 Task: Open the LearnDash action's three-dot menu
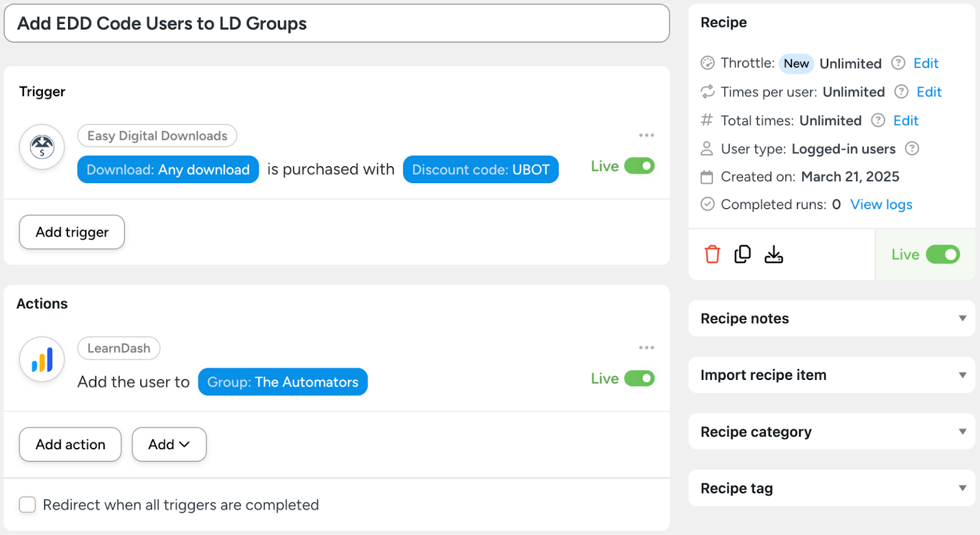(x=646, y=348)
